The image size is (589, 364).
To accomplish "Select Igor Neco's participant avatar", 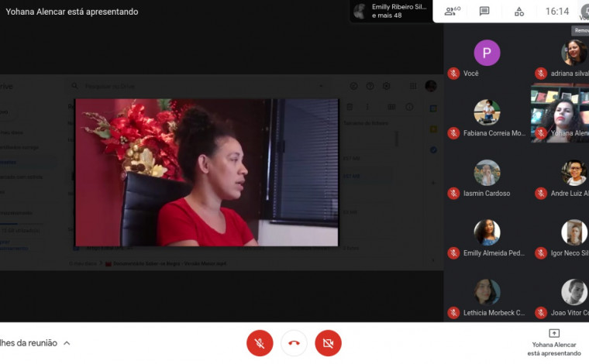I will click(x=574, y=232).
